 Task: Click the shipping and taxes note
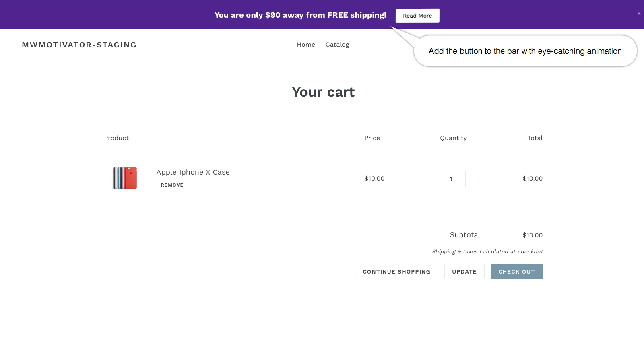[x=487, y=251]
